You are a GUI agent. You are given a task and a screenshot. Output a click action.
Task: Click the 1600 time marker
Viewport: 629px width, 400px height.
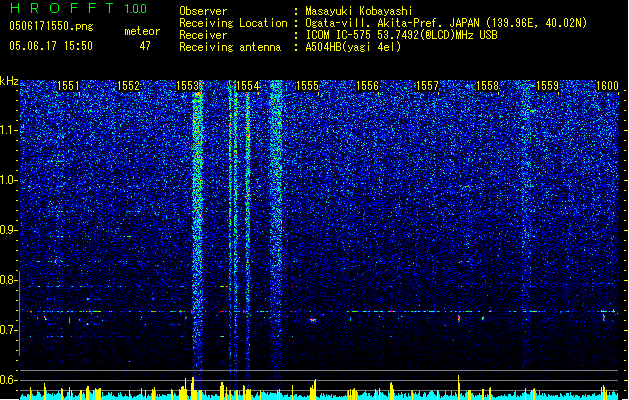[607, 86]
